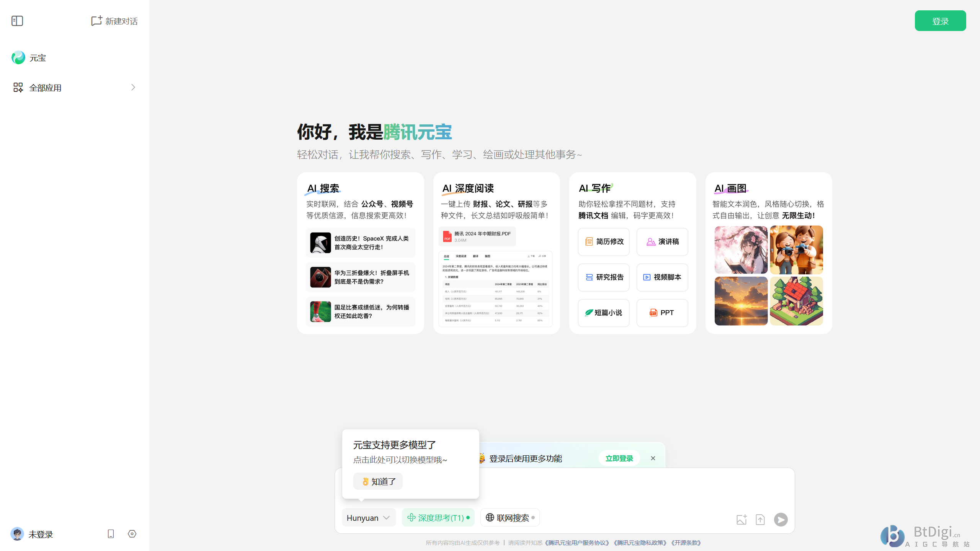Image resolution: width=980 pixels, height=551 pixels.
Task: Add an image via the image upload icon
Action: tap(741, 519)
